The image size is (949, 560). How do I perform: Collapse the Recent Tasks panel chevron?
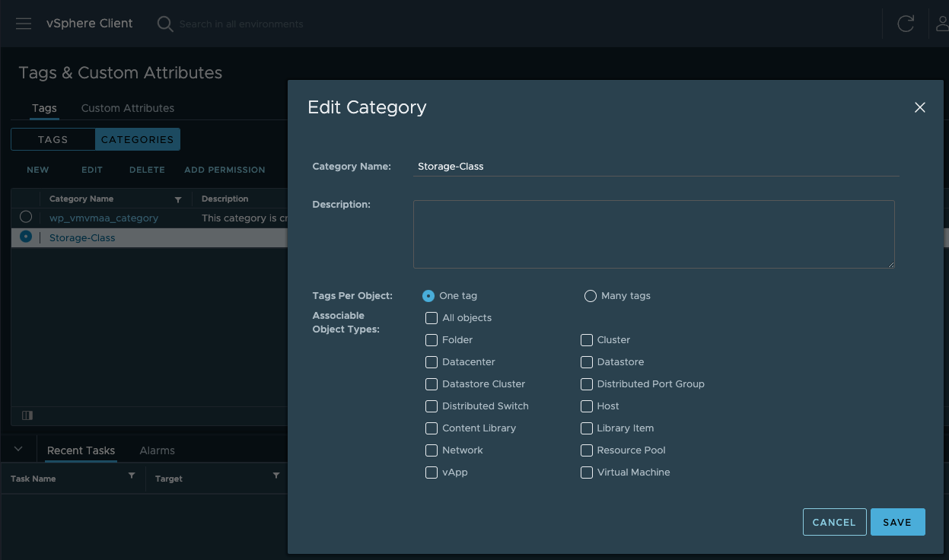click(19, 449)
